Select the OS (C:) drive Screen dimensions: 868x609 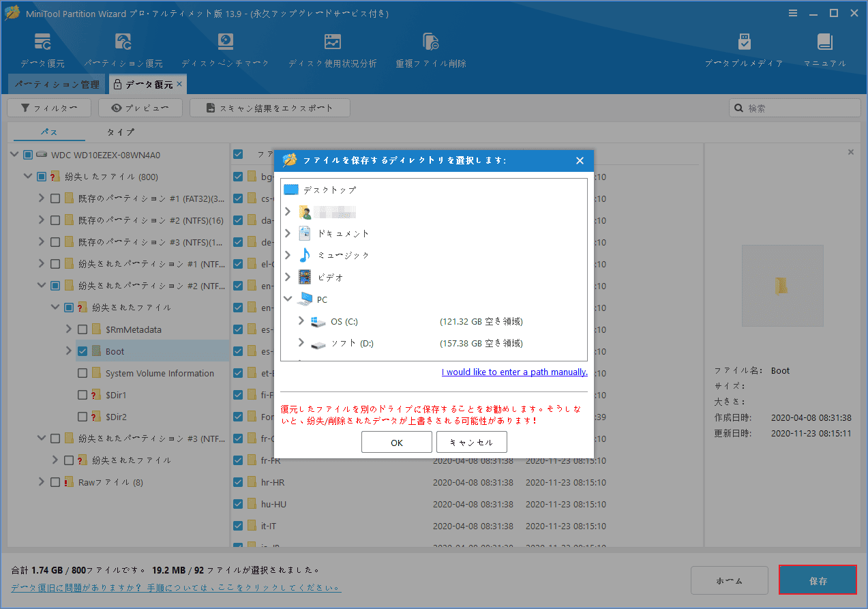point(344,321)
